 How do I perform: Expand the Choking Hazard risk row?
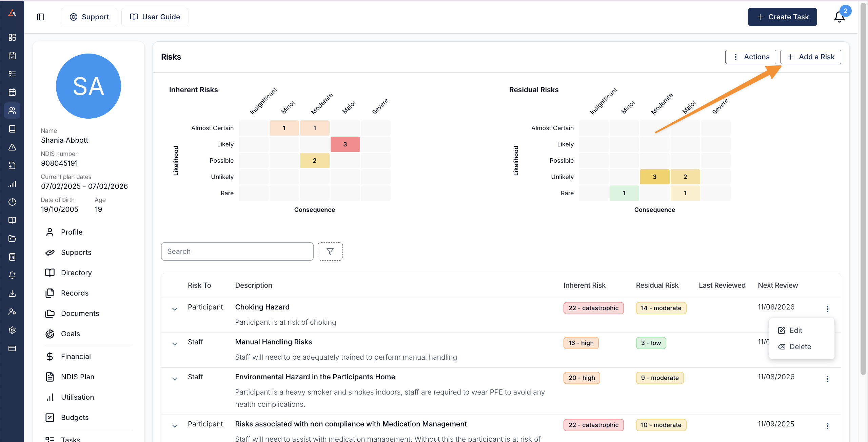tap(175, 309)
